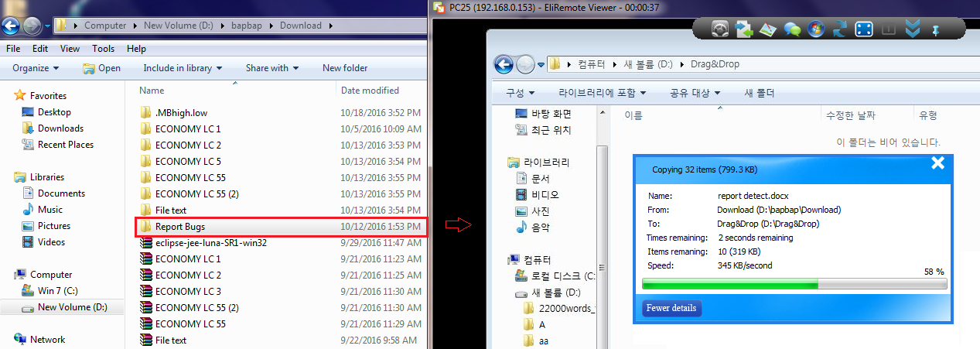980x349 pixels.
Task: Open File menu in local Explorer
Action: [13, 49]
